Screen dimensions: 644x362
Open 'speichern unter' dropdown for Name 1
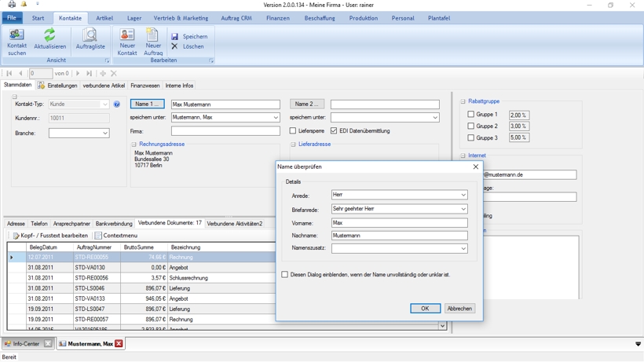(x=276, y=117)
